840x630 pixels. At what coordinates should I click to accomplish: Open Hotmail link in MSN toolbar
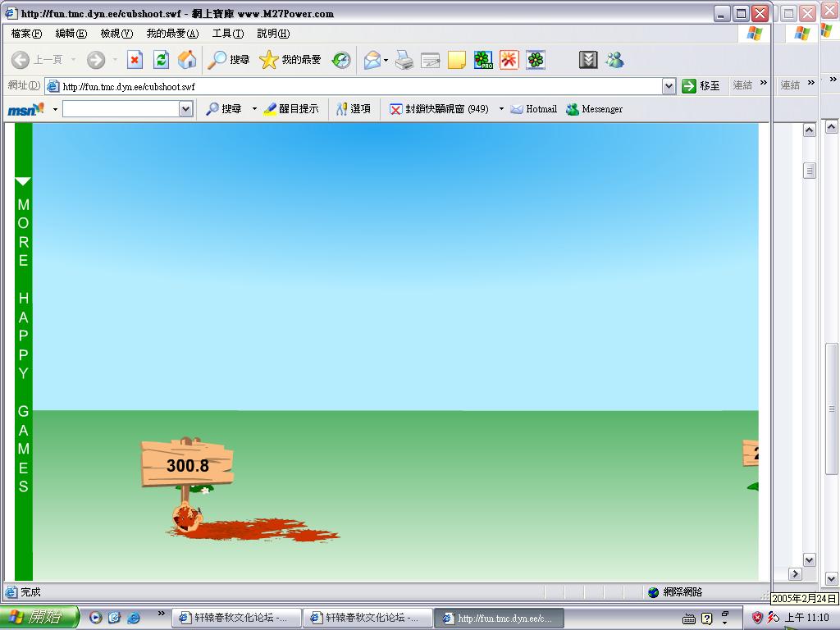coord(533,109)
